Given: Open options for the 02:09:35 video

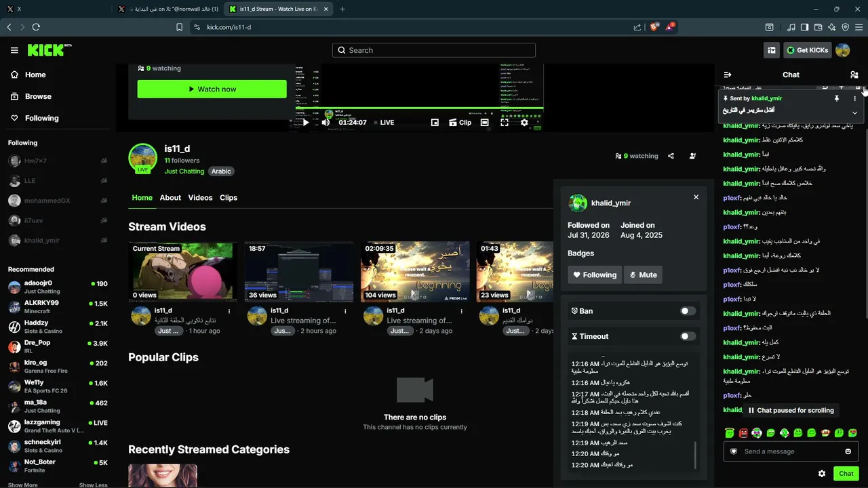Looking at the screenshot, I should (461, 311).
